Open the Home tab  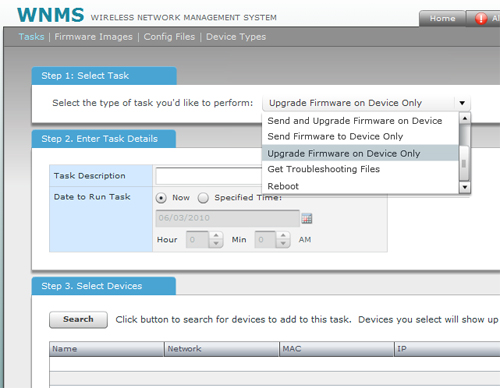(x=442, y=18)
